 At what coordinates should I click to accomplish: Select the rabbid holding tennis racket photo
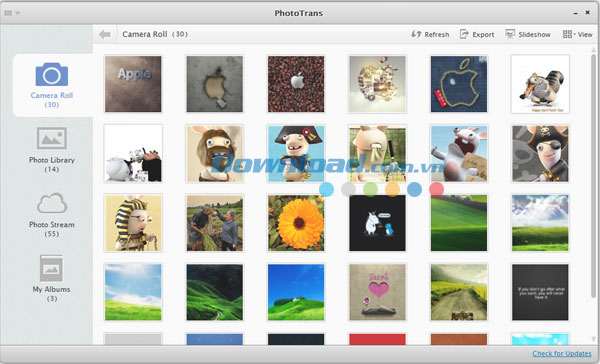(377, 153)
